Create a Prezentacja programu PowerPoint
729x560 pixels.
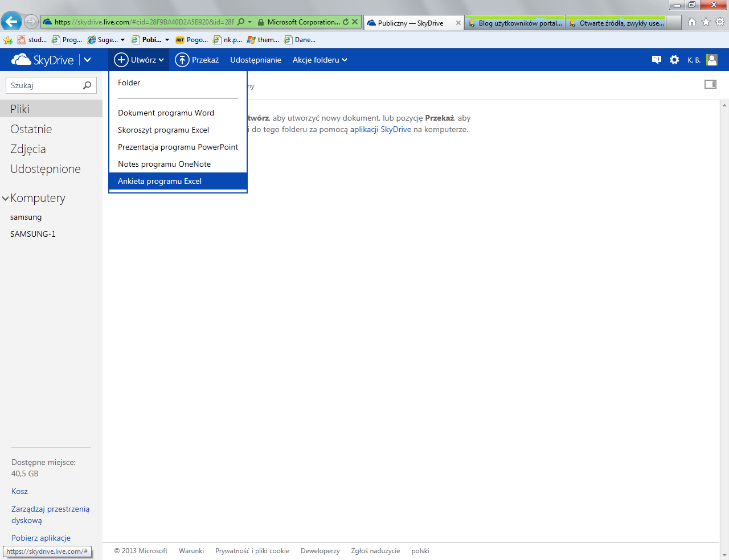[x=178, y=147]
